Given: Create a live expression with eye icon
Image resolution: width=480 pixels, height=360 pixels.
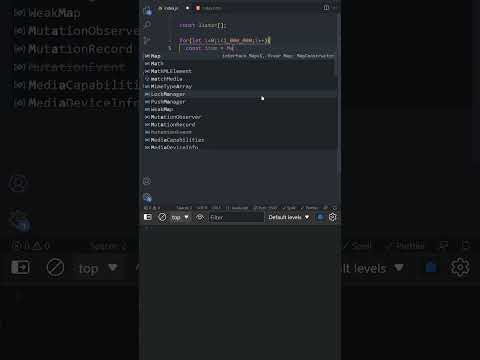Looking at the screenshot, I should click(200, 217).
